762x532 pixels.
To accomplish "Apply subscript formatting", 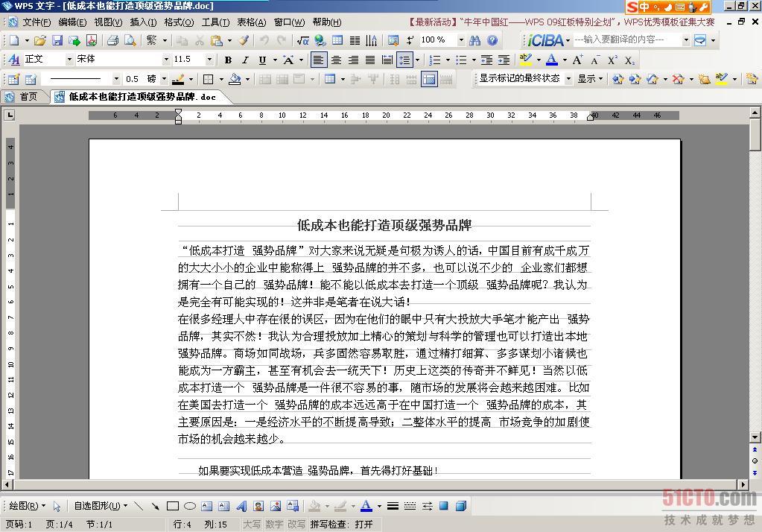I will [630, 60].
